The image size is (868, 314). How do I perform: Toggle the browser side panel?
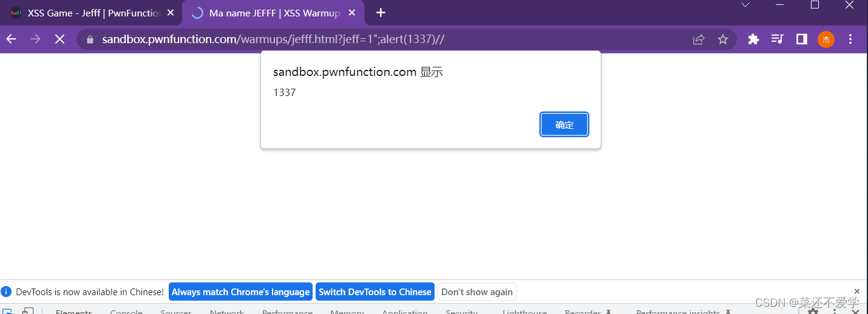802,39
